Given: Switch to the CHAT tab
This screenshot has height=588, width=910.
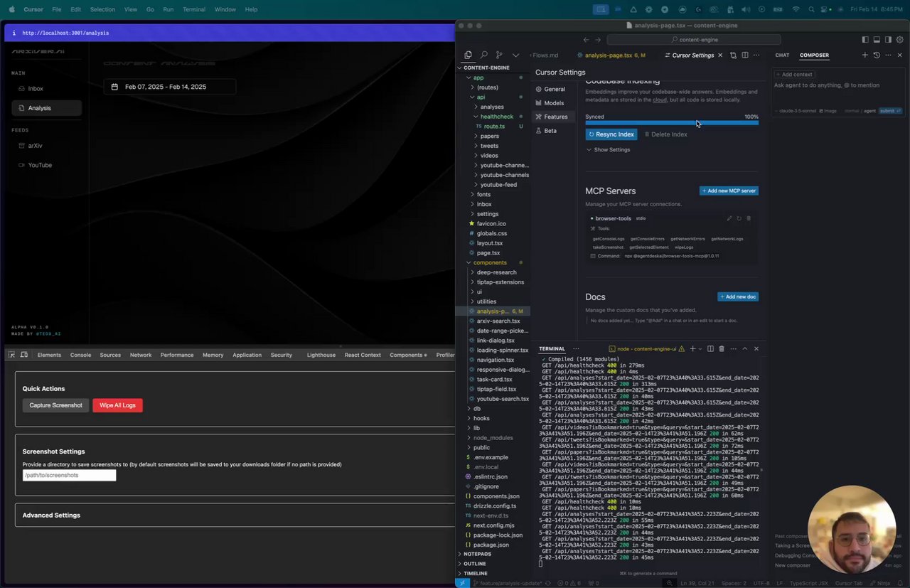Looking at the screenshot, I should (x=782, y=55).
